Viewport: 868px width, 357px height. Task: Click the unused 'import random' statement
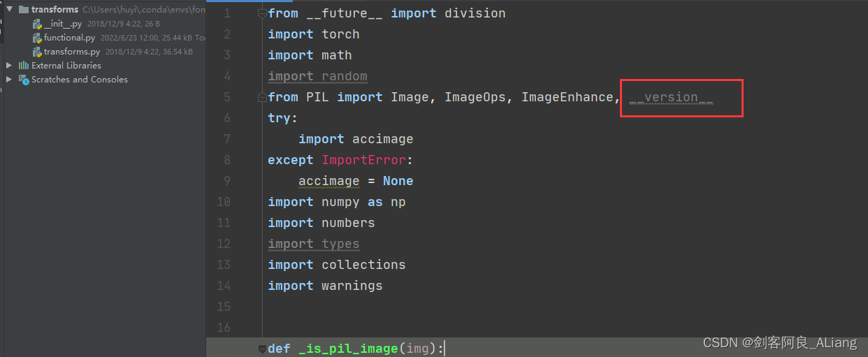(317, 76)
